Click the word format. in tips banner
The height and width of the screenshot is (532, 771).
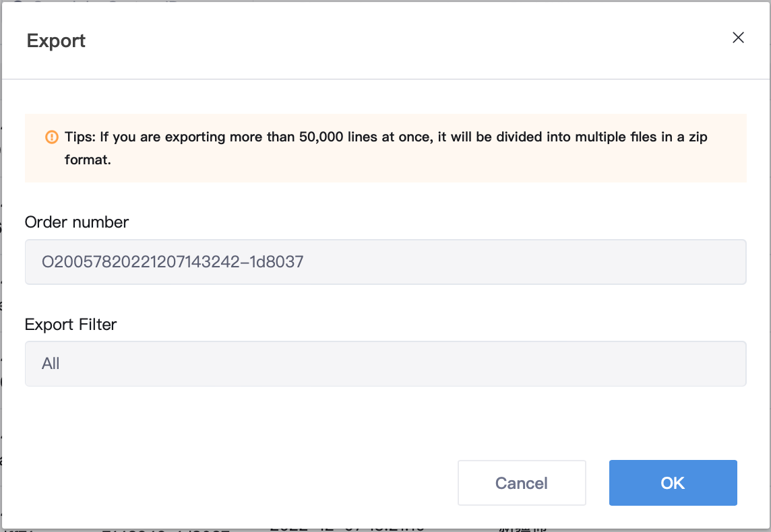pyautogui.click(x=88, y=160)
